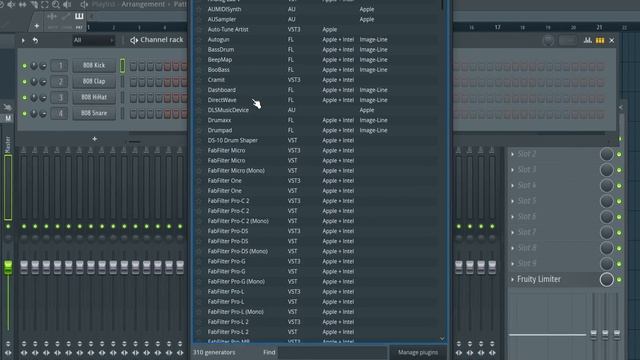Screen dimensions: 640x360
Task: Click the pan knob of 808 HiHat
Action: coord(34,98)
